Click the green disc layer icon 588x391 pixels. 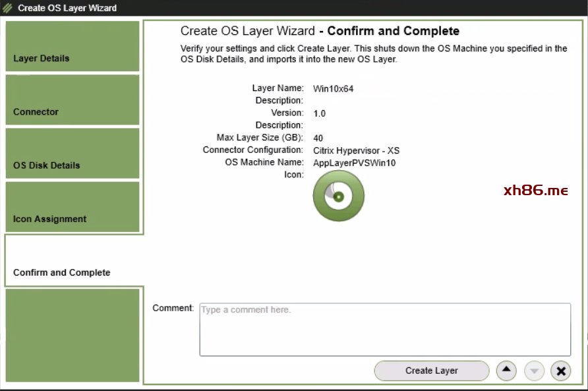[338, 196]
